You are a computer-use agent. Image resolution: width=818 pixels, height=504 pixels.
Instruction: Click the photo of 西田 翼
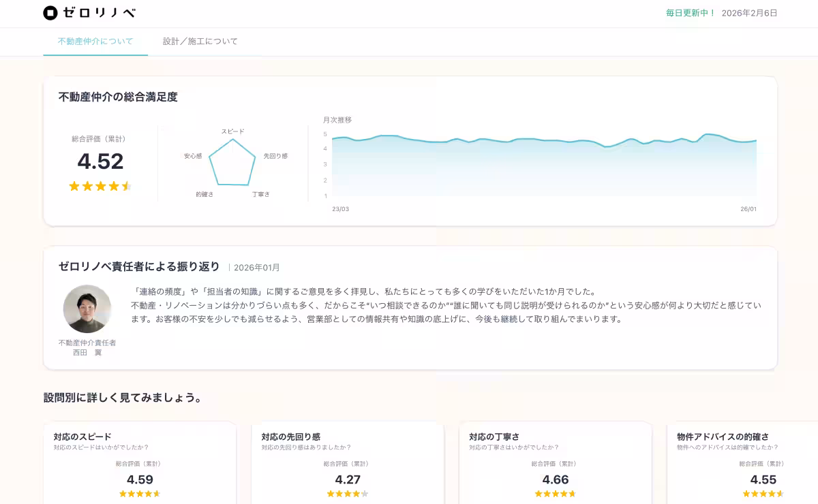(87, 309)
